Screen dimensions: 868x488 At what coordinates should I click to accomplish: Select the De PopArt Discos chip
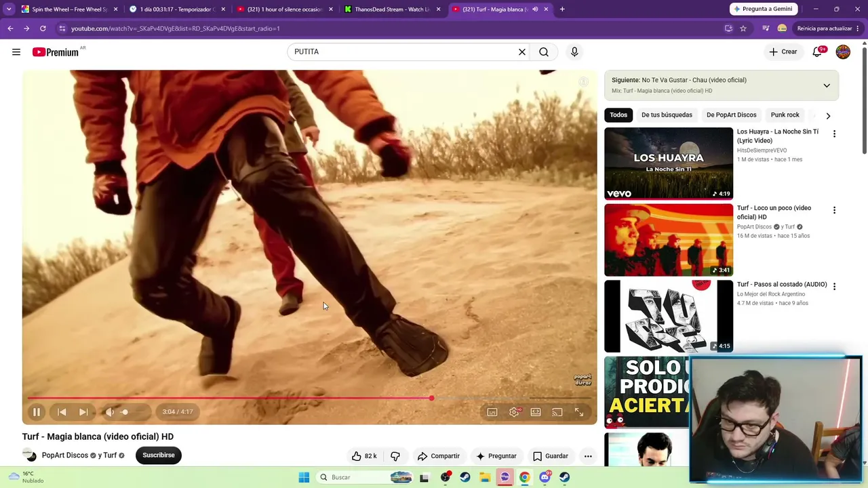click(x=731, y=115)
